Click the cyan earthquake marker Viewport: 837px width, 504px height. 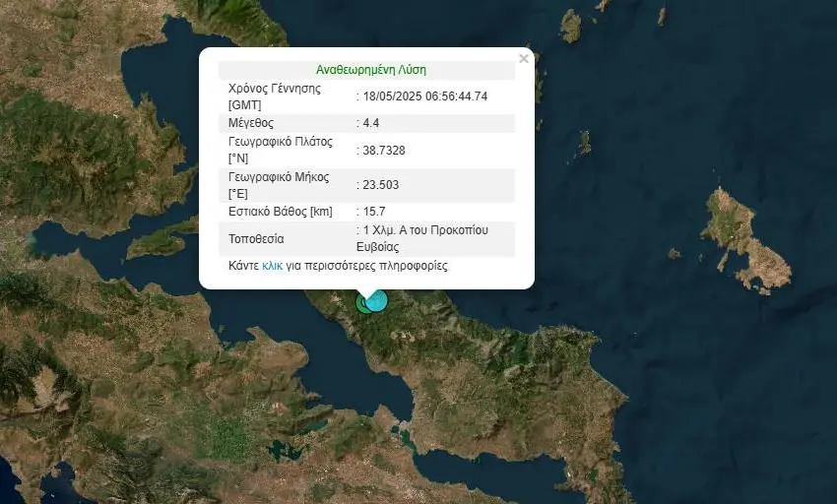click(376, 300)
